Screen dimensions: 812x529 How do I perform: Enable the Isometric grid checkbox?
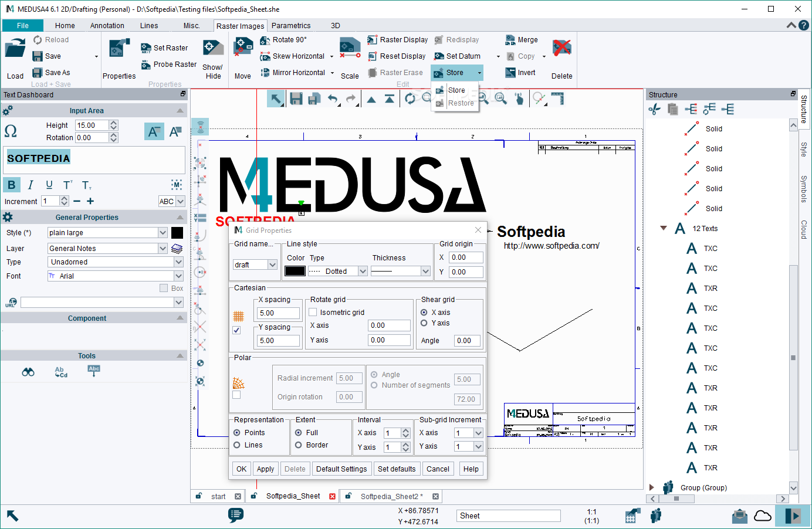click(313, 313)
